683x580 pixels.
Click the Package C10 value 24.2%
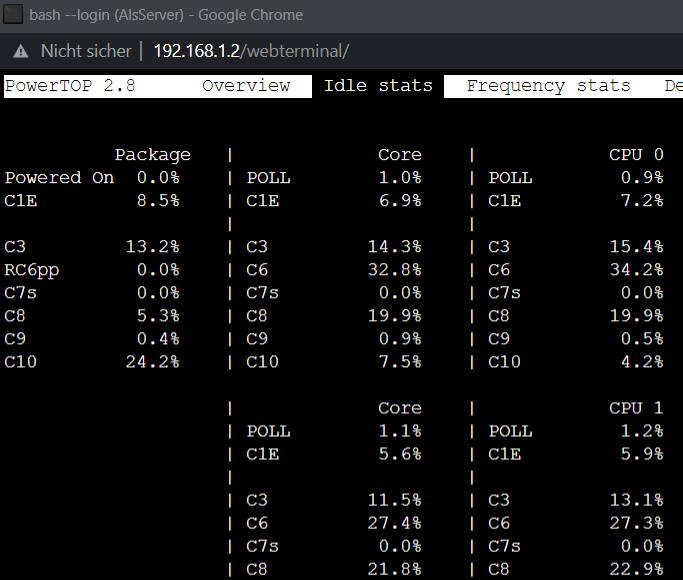152,362
